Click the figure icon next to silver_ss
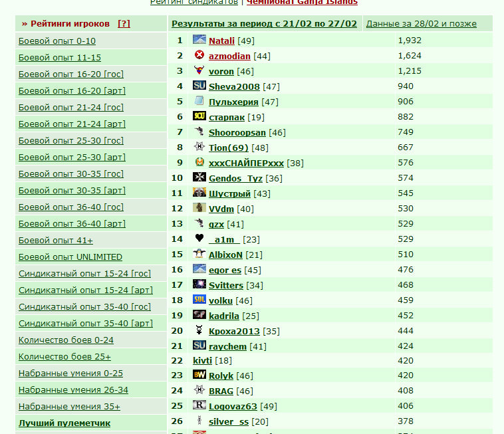This screenshot has width=504, height=434. [x=199, y=420]
